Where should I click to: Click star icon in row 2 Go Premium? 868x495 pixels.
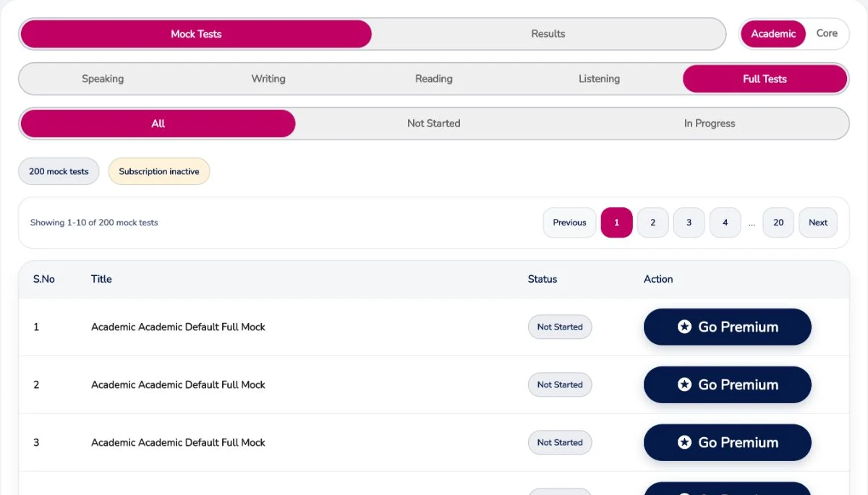684,384
